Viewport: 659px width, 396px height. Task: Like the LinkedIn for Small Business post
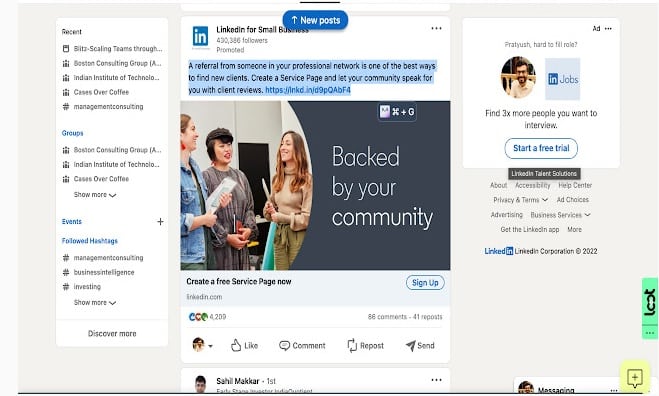(244, 346)
